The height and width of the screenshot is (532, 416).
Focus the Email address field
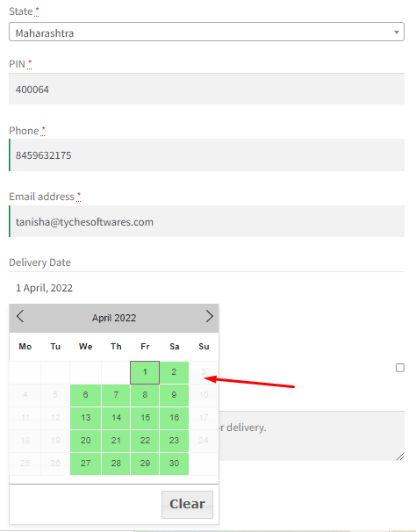point(206,221)
